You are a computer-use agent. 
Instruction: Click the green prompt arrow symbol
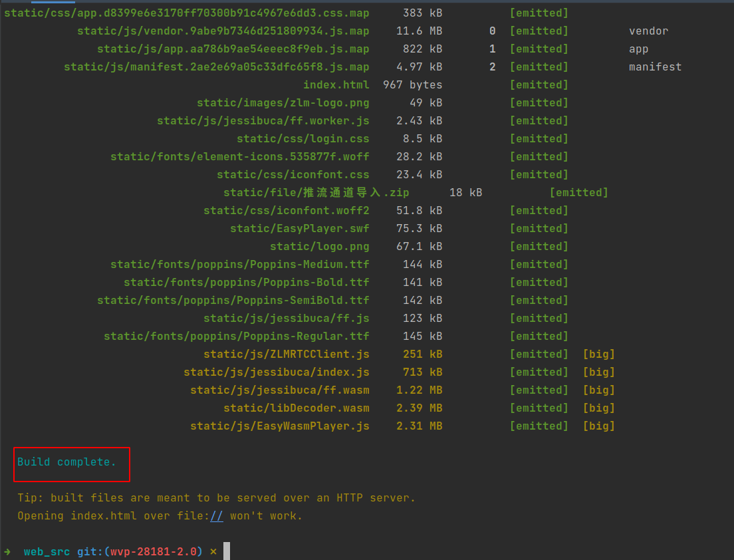point(7,552)
